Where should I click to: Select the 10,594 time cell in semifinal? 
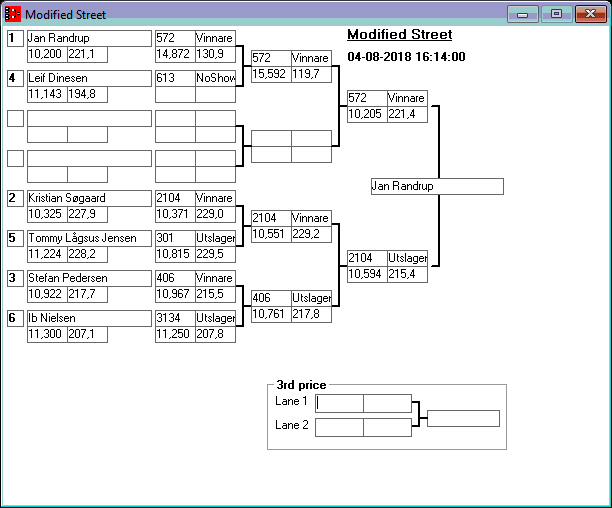point(366,274)
